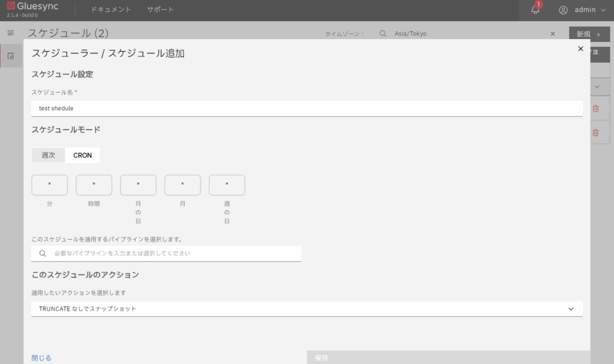Image resolution: width=614 pixels, height=364 pixels.
Task: Toggle the sidebar hamburger menu icon
Action: 10,32
